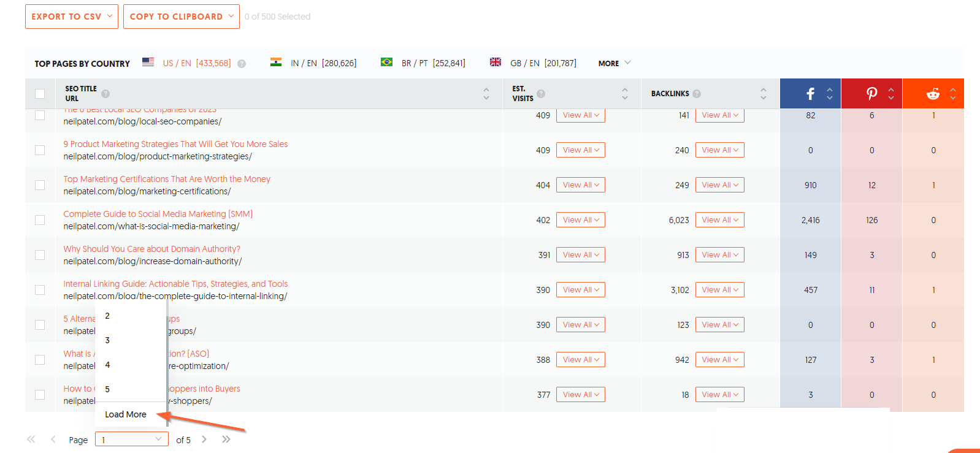Screen dimensions: 980x453
Task: Click URL neilpatel.com/what-is-social-media-marketing/
Action: 151,226
